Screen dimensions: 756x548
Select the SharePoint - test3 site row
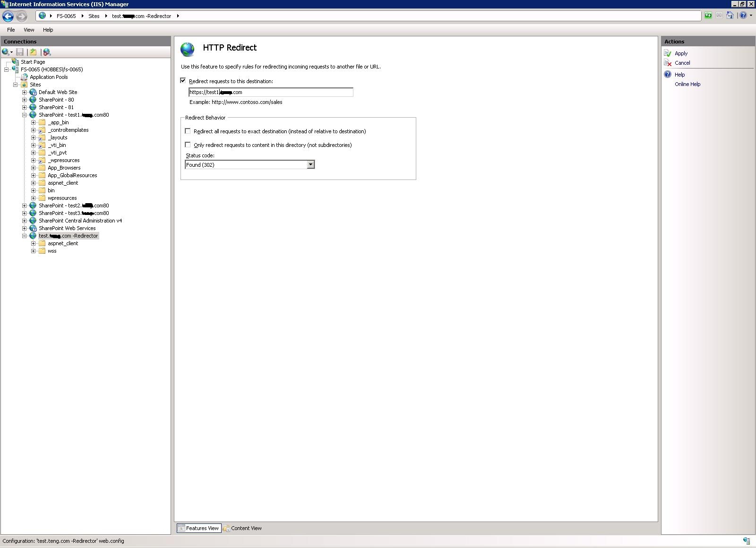click(74, 213)
